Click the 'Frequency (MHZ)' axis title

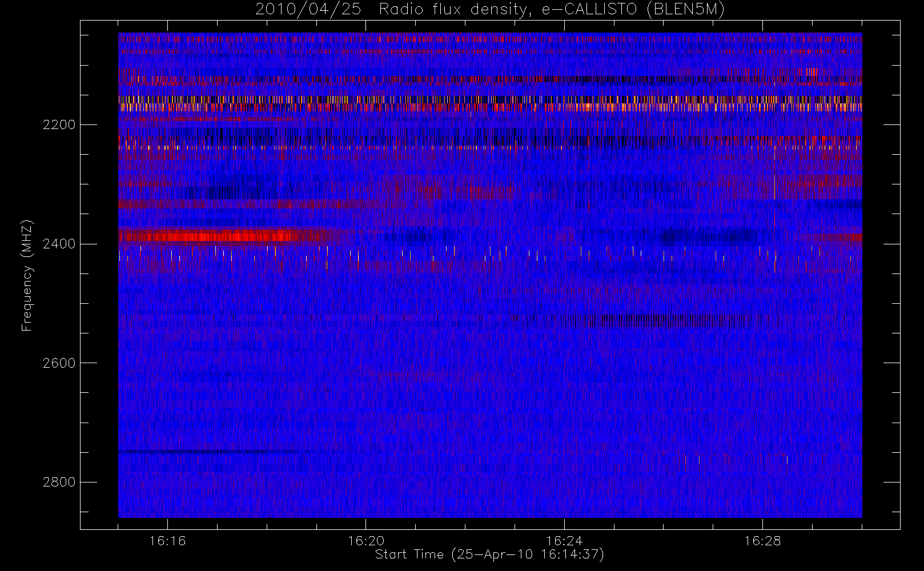tap(27, 275)
